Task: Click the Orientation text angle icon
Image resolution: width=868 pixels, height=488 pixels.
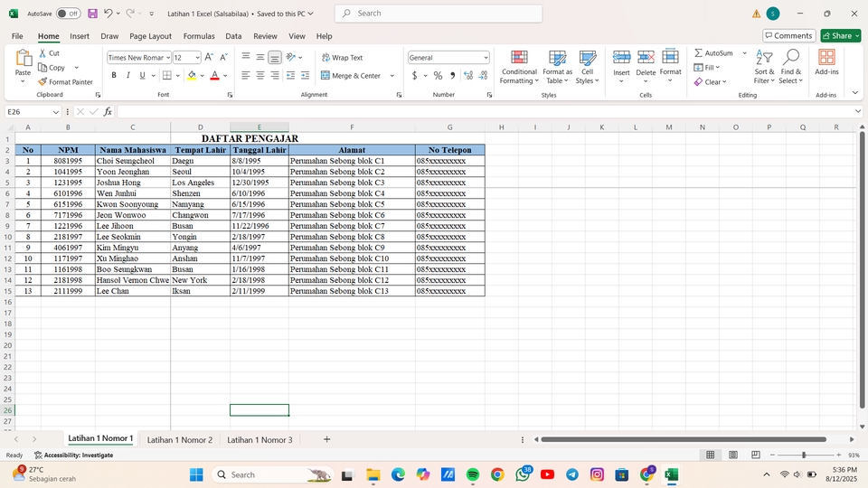Action: [291, 57]
